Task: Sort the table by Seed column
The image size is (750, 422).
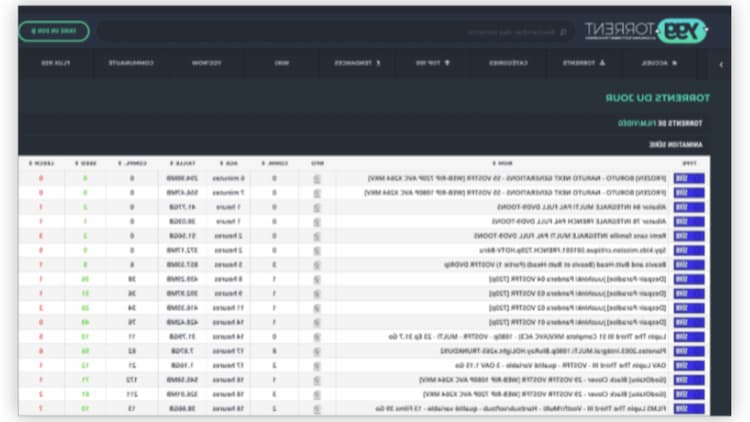Action: click(85, 163)
